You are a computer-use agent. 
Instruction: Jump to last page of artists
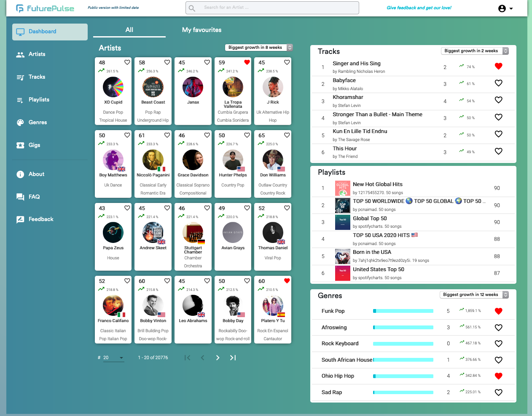tap(233, 358)
